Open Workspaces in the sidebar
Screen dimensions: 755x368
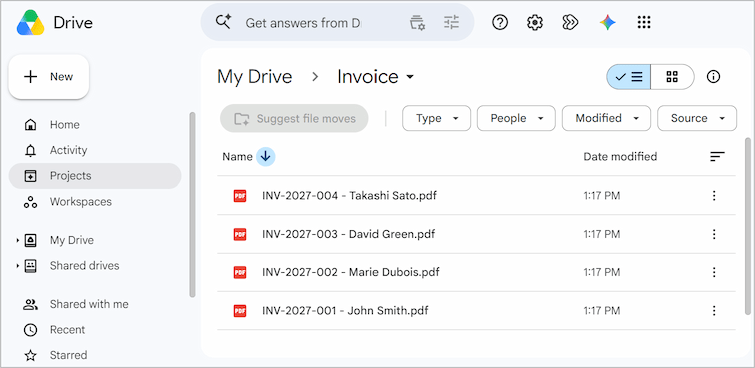[95, 201]
